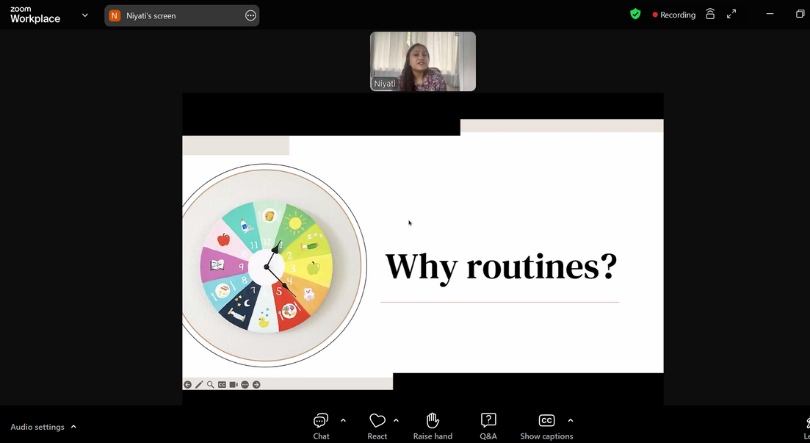810x443 pixels.
Task: Click Niyati's video thumbnail
Action: pyautogui.click(x=423, y=61)
